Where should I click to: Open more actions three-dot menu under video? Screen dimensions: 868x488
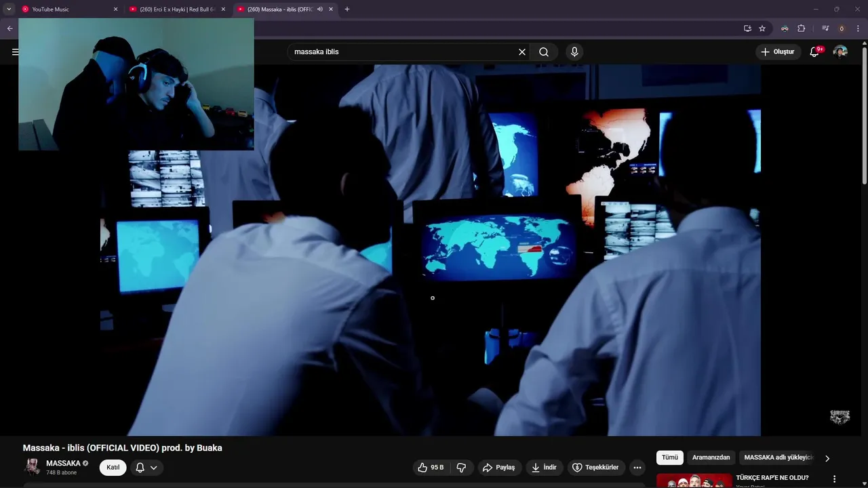click(x=637, y=468)
